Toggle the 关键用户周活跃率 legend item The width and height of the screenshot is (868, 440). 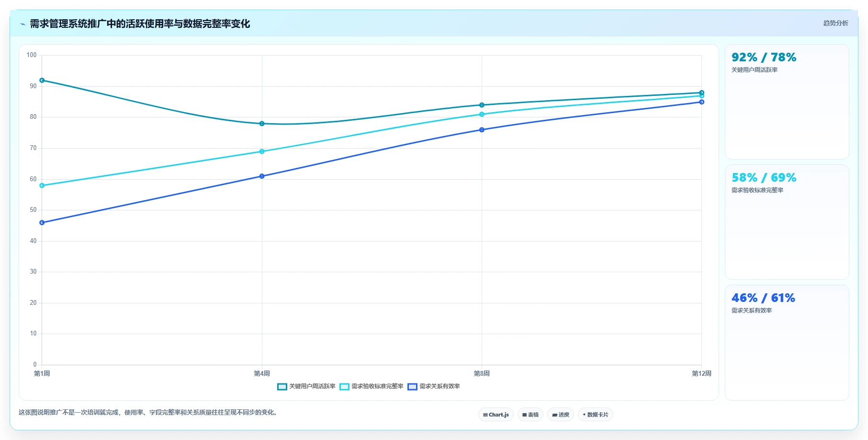click(306, 386)
